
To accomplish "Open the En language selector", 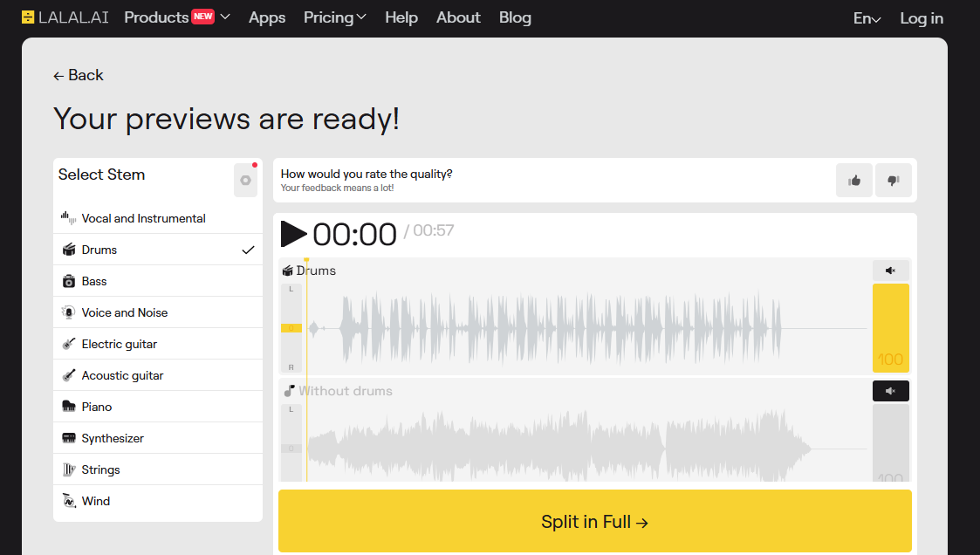I will pyautogui.click(x=867, y=18).
